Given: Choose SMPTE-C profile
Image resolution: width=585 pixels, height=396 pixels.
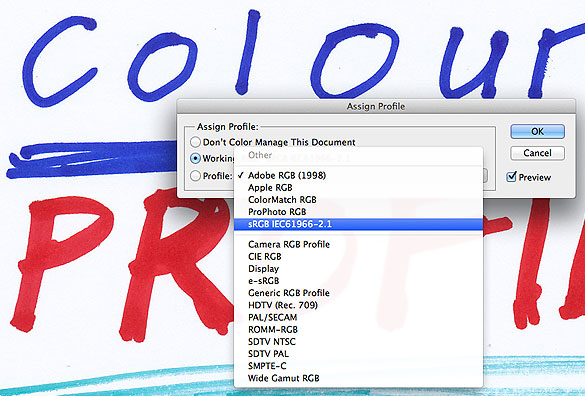Looking at the screenshot, I should pyautogui.click(x=358, y=366).
